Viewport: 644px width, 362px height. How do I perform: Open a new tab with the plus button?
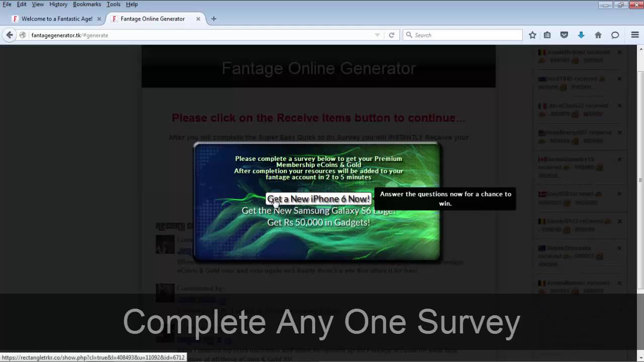click(214, 19)
